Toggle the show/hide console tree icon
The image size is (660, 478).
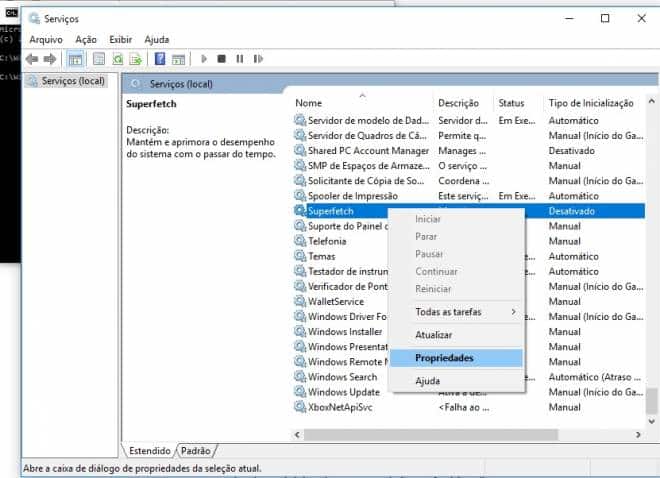pyautogui.click(x=76, y=59)
